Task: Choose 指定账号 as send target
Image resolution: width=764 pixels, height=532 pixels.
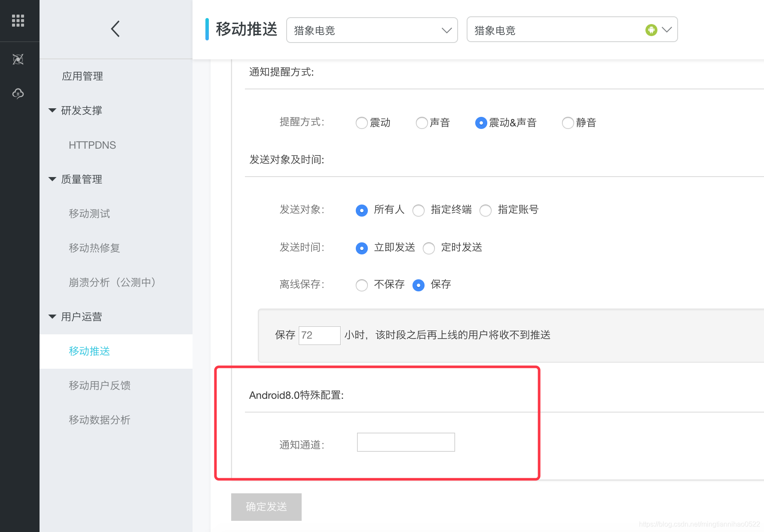Action: (x=486, y=211)
